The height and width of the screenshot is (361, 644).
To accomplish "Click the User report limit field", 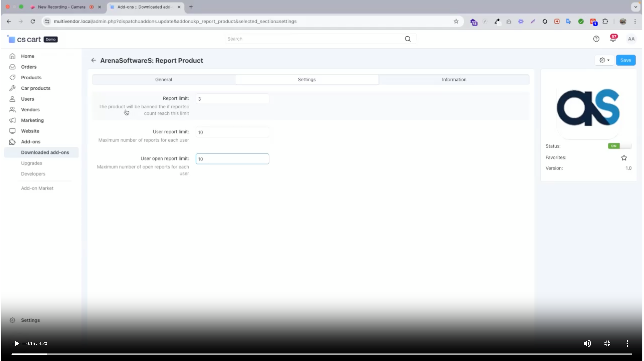I will [x=232, y=132].
